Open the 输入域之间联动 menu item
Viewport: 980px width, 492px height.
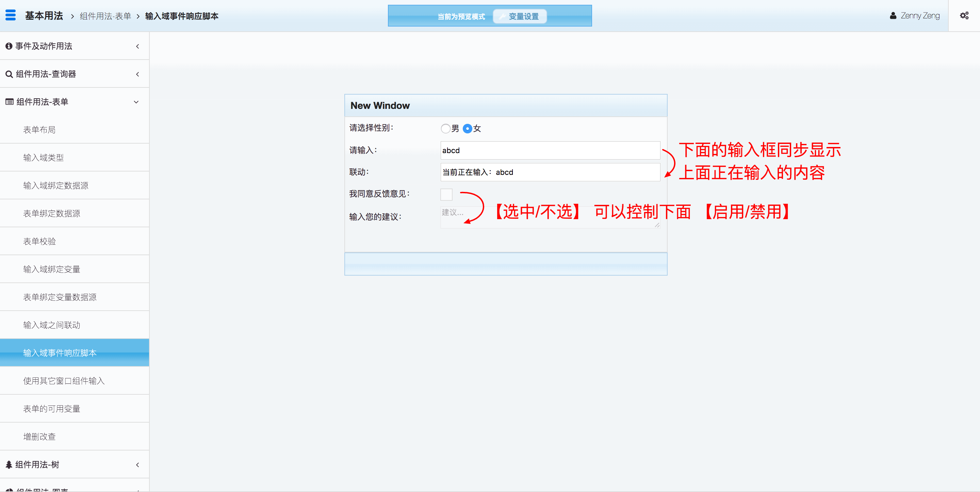[52, 325]
